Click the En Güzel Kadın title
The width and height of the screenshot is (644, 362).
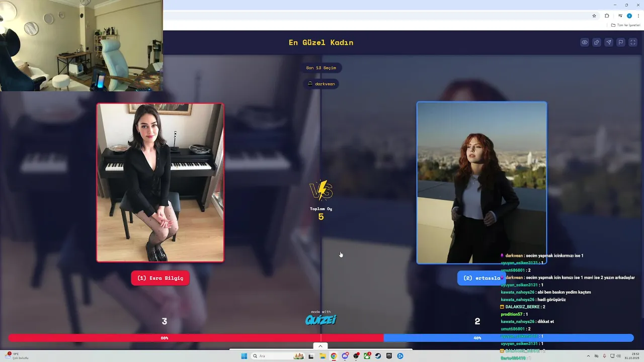(321, 42)
